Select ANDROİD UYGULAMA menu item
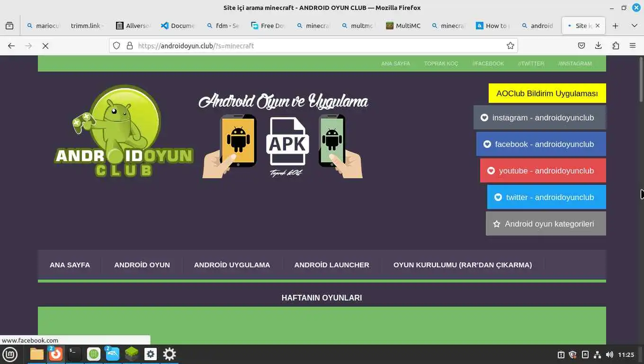Viewport: 644px width, 364px height. pyautogui.click(x=232, y=265)
